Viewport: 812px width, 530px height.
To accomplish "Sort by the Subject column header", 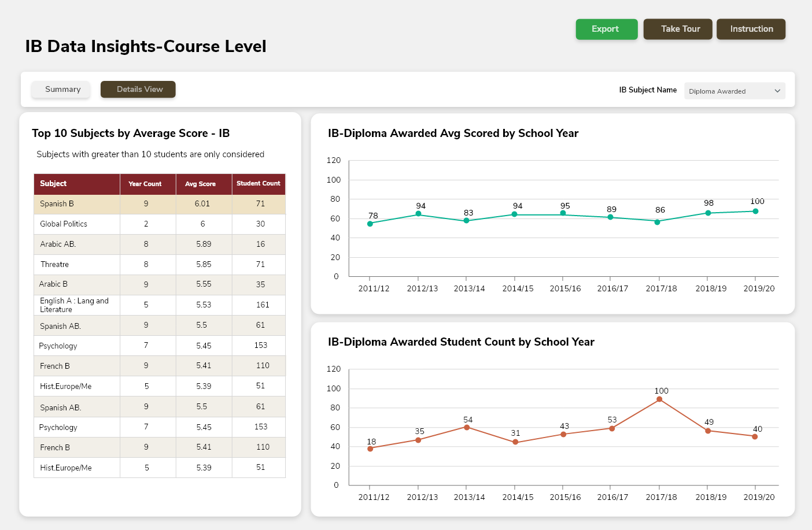I will (x=77, y=184).
